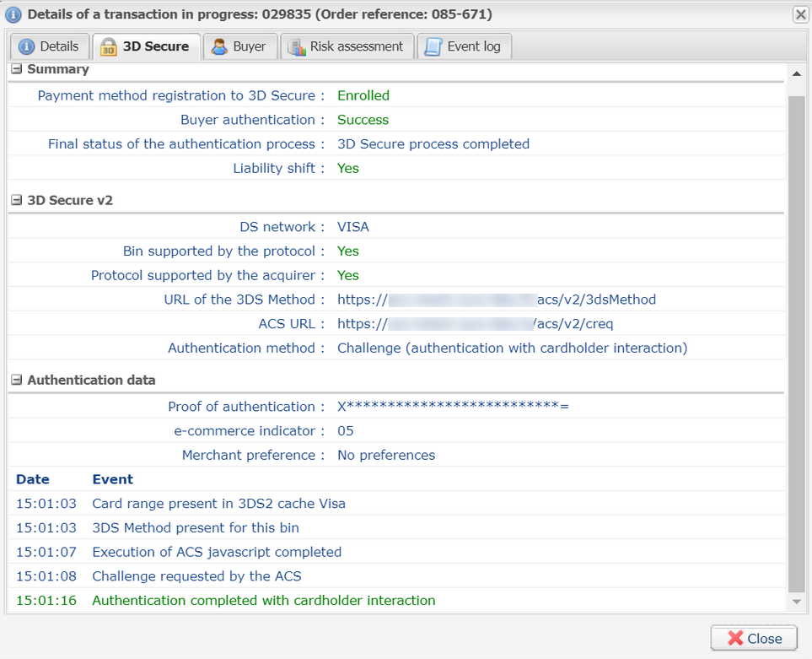
Task: Click the scrollbar up arrow
Action: [x=796, y=74]
